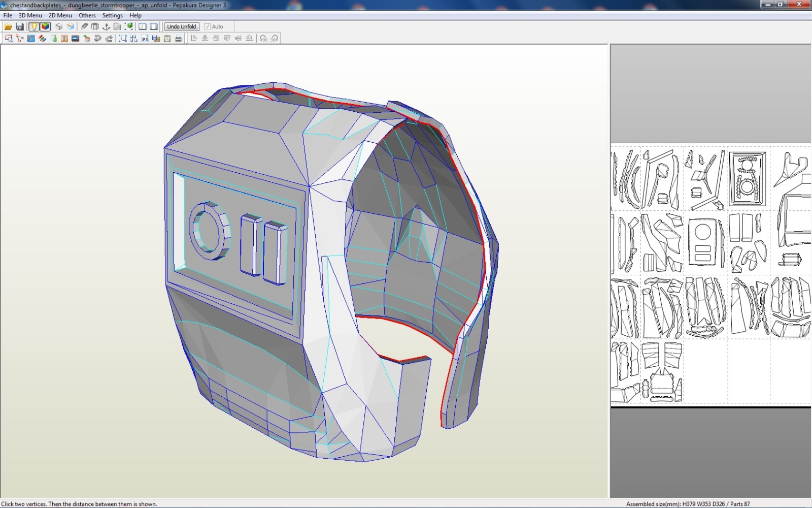Screen dimensions: 812x508
Task: Click the blue brackets zoom-fit icon
Action: (122, 38)
